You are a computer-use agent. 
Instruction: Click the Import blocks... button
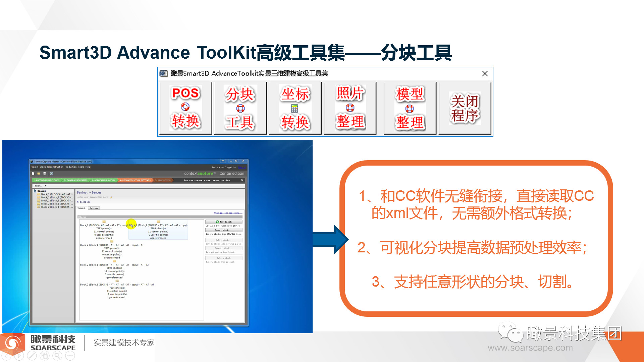(x=224, y=230)
